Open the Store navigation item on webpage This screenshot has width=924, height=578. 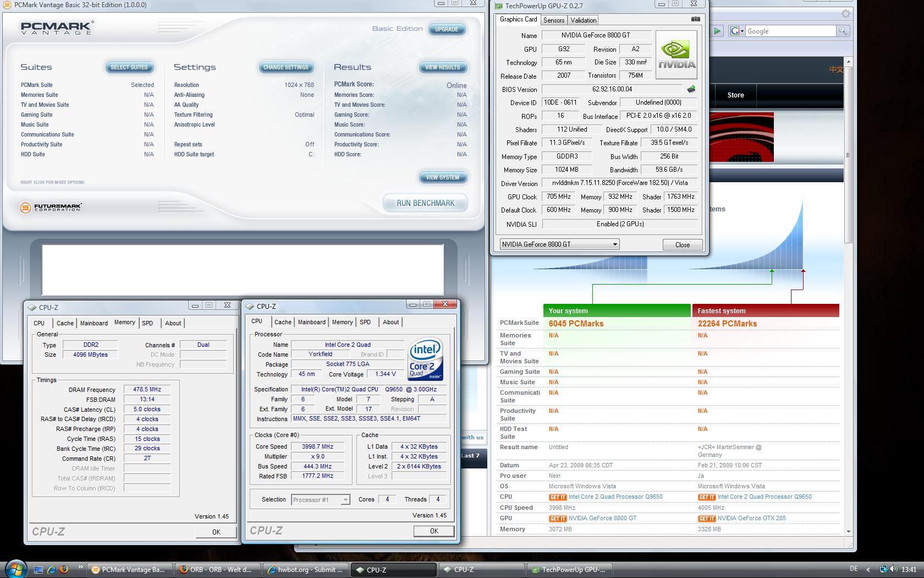point(735,95)
